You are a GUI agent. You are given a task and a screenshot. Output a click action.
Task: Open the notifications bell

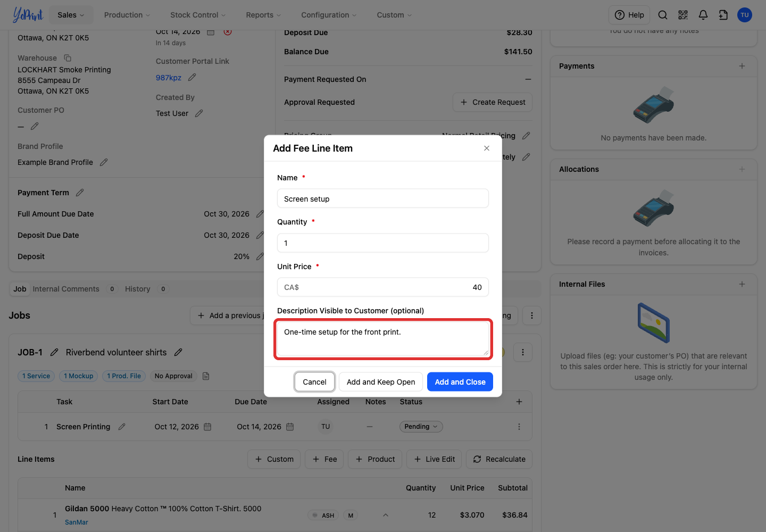pyautogui.click(x=703, y=15)
